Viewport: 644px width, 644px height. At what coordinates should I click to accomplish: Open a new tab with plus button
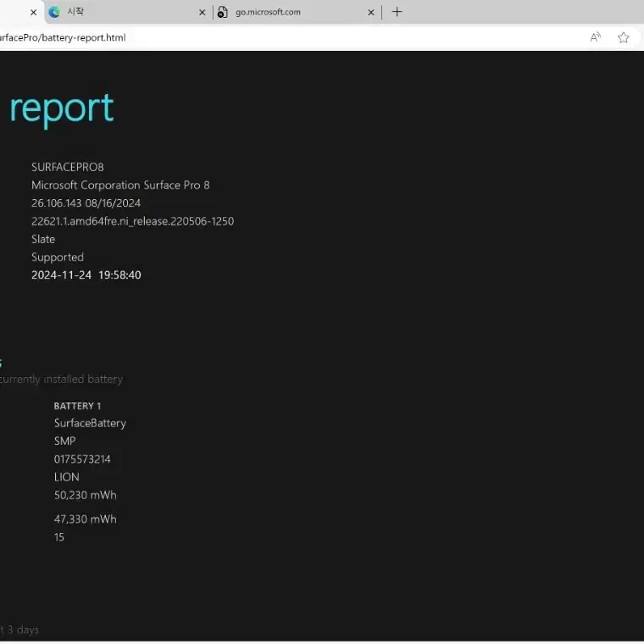[x=397, y=12]
